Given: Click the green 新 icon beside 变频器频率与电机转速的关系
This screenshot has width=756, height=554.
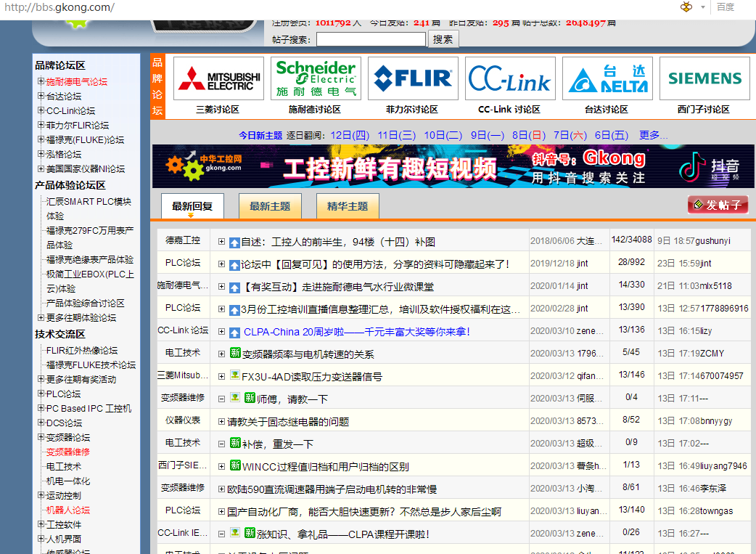Looking at the screenshot, I should click(x=235, y=354).
